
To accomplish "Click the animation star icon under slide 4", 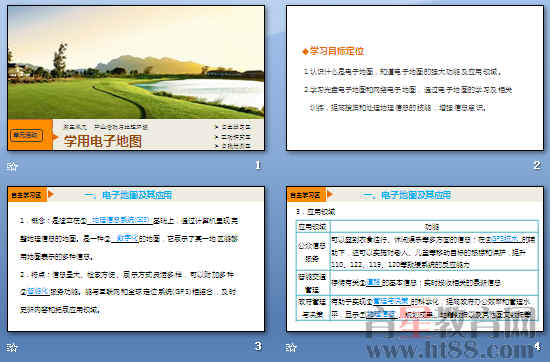I will 291,348.
